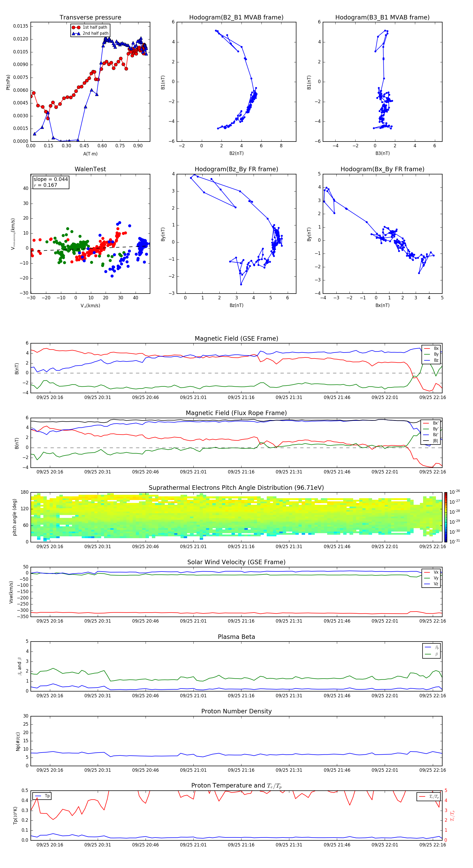The height and width of the screenshot is (868, 473).
Task: Select the By entry in GSE field legend
Action: (x=431, y=354)
